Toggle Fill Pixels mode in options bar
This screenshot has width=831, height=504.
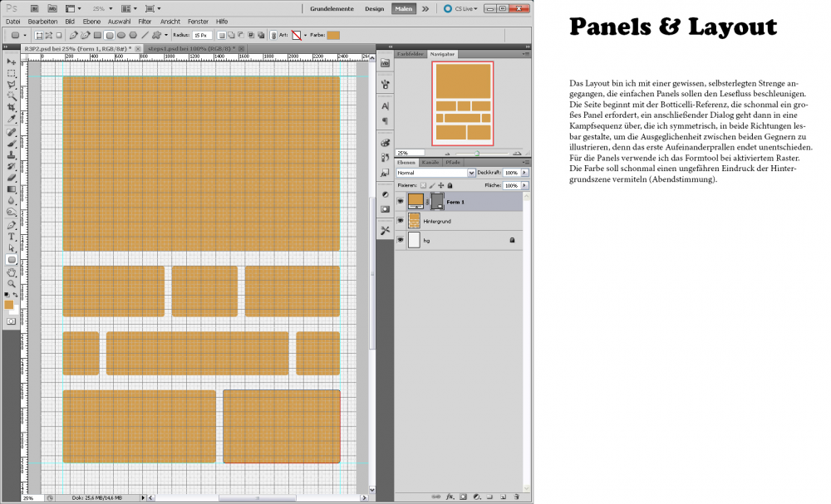(x=59, y=36)
